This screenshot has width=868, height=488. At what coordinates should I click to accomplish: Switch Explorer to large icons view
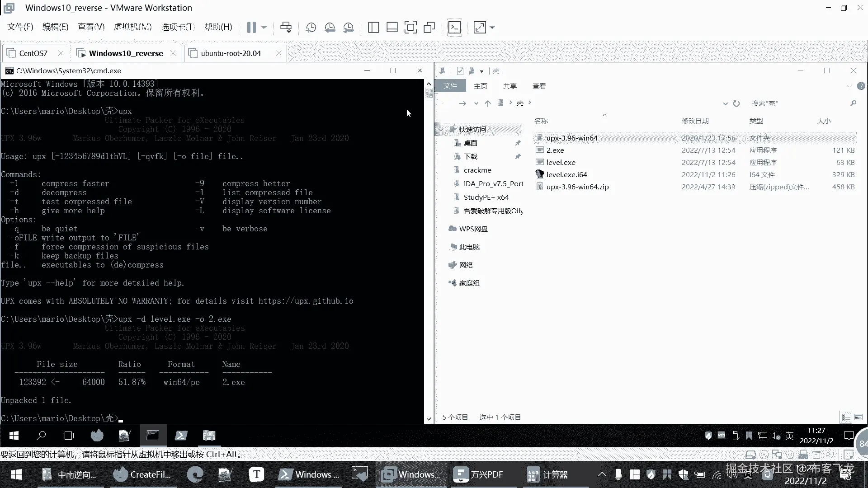click(859, 417)
